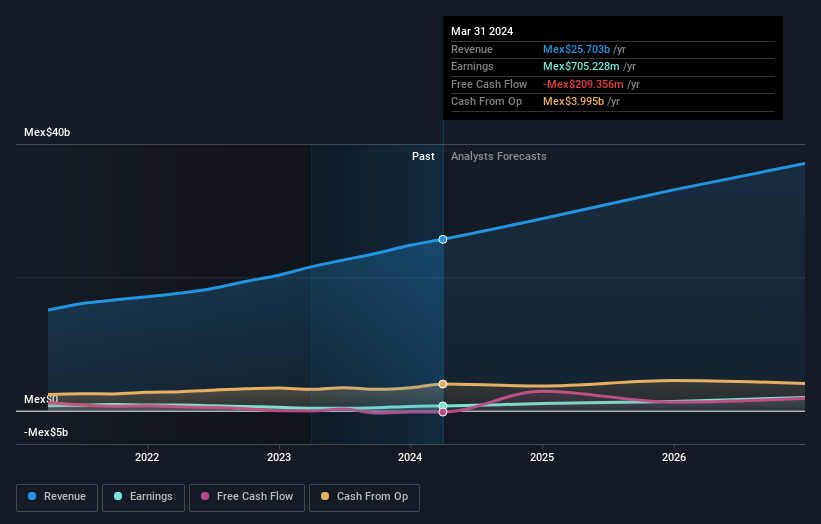This screenshot has width=821, height=524.
Task: Click the Past region label
Action: pyautogui.click(x=423, y=156)
